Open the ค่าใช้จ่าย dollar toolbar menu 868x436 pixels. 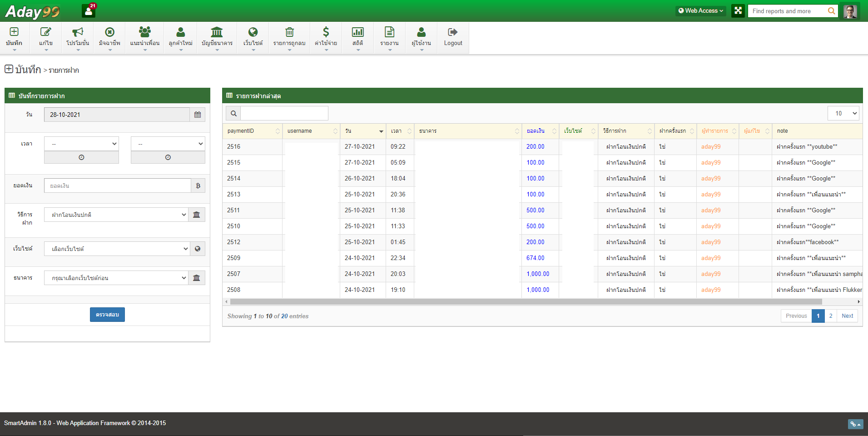[x=326, y=38]
